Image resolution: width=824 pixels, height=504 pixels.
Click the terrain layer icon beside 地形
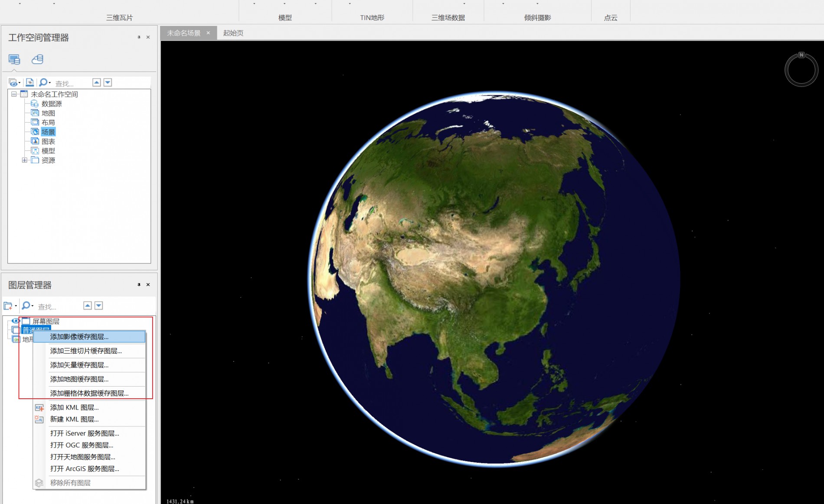(x=16, y=339)
